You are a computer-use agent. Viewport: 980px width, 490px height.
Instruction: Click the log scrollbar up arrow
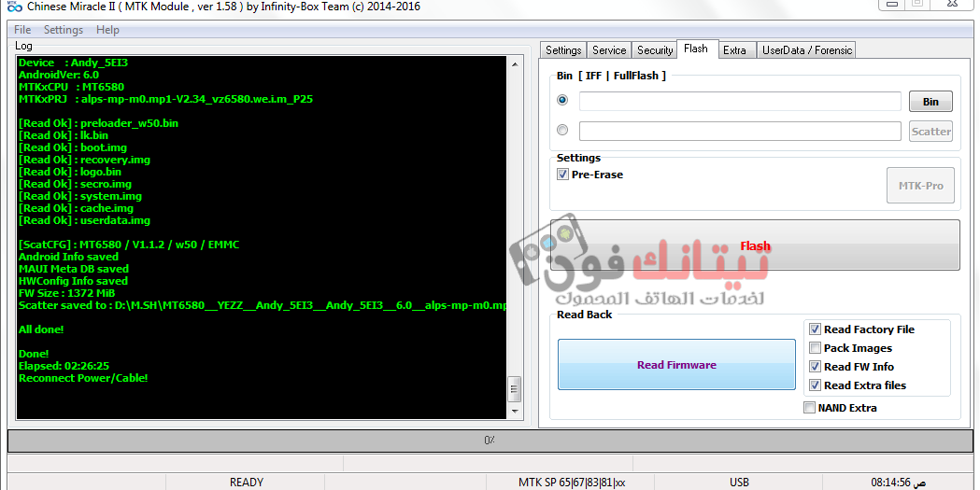tap(515, 63)
